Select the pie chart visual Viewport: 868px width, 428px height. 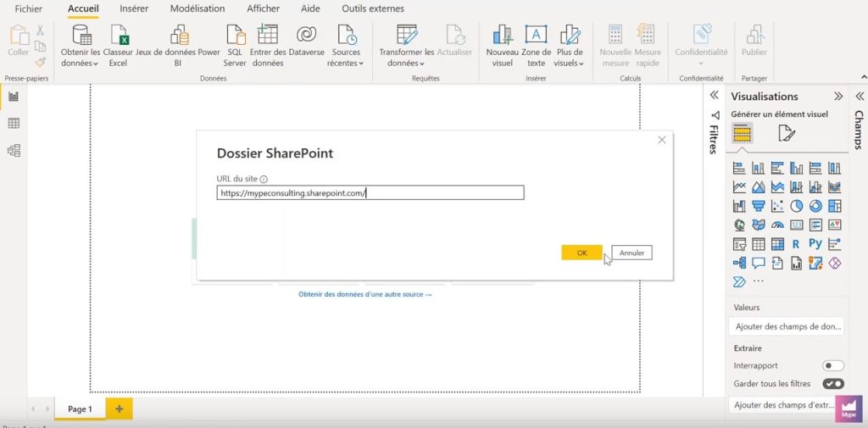coord(796,207)
